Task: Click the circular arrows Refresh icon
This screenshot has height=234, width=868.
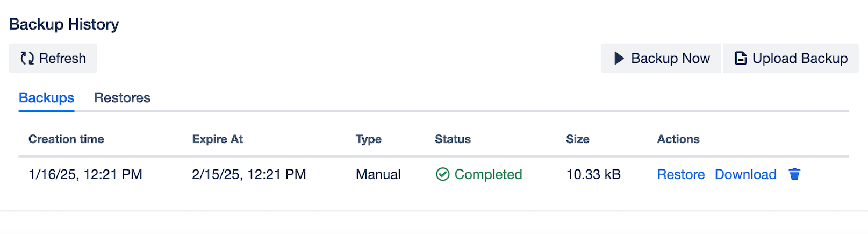Action: tap(27, 58)
